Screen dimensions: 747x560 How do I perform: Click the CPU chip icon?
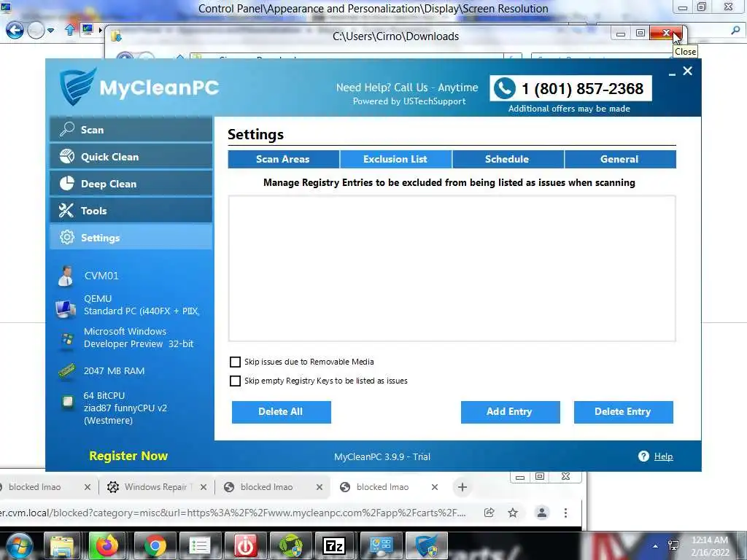68,402
